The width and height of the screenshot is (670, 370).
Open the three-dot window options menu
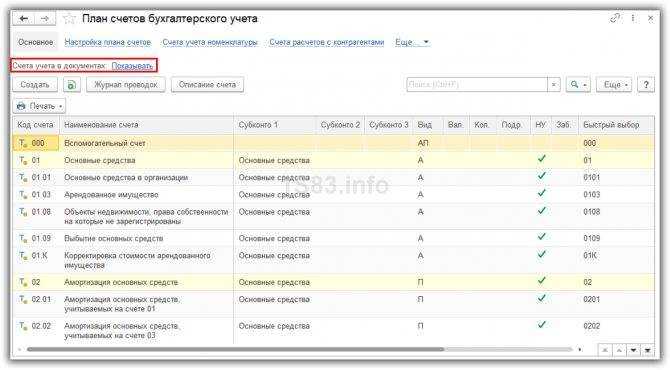coord(633,18)
